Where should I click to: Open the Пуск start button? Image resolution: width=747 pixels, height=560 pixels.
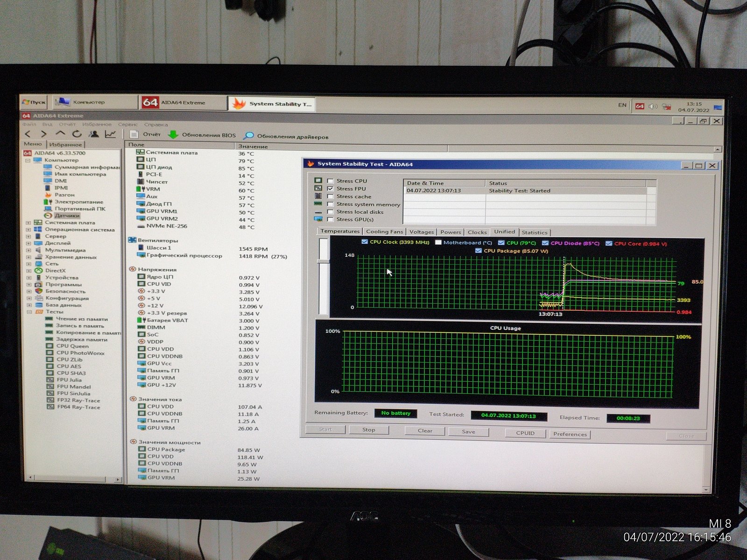[x=34, y=102]
